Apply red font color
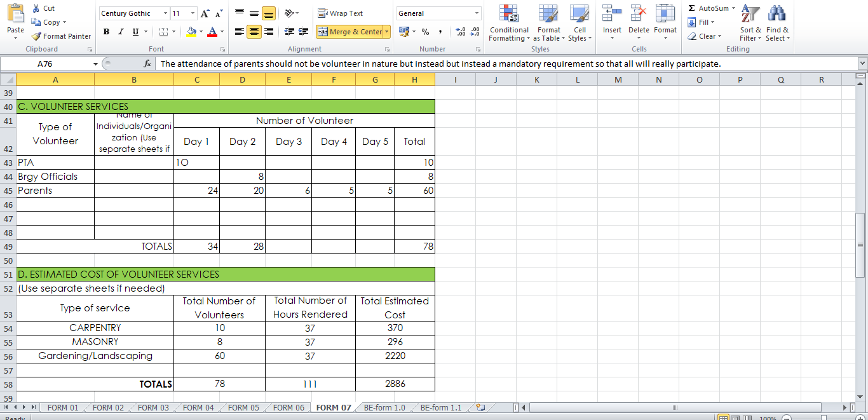The width and height of the screenshot is (868, 420). coord(213,32)
